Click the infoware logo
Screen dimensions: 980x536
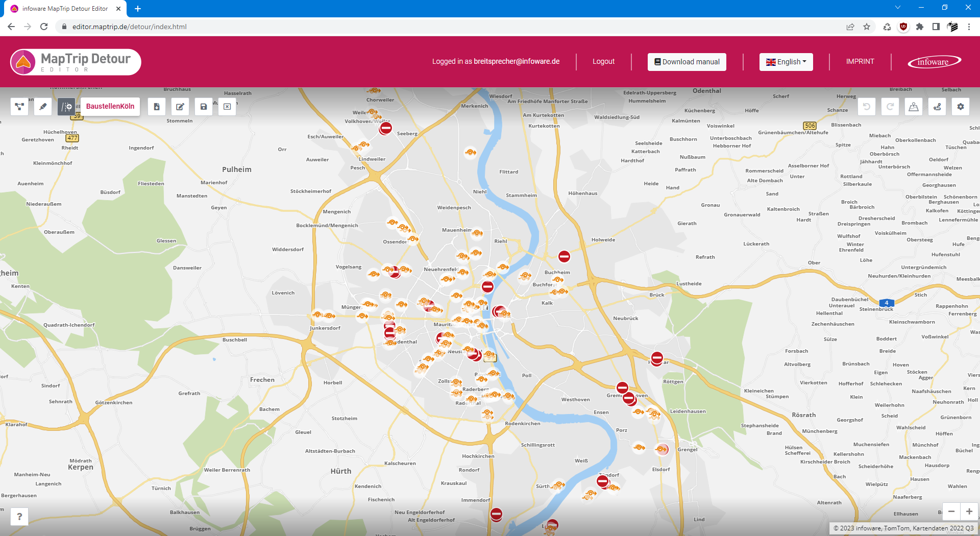[934, 62]
